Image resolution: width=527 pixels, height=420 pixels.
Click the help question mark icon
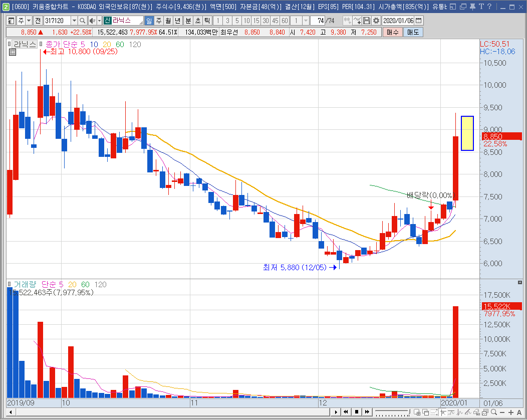(489, 7)
